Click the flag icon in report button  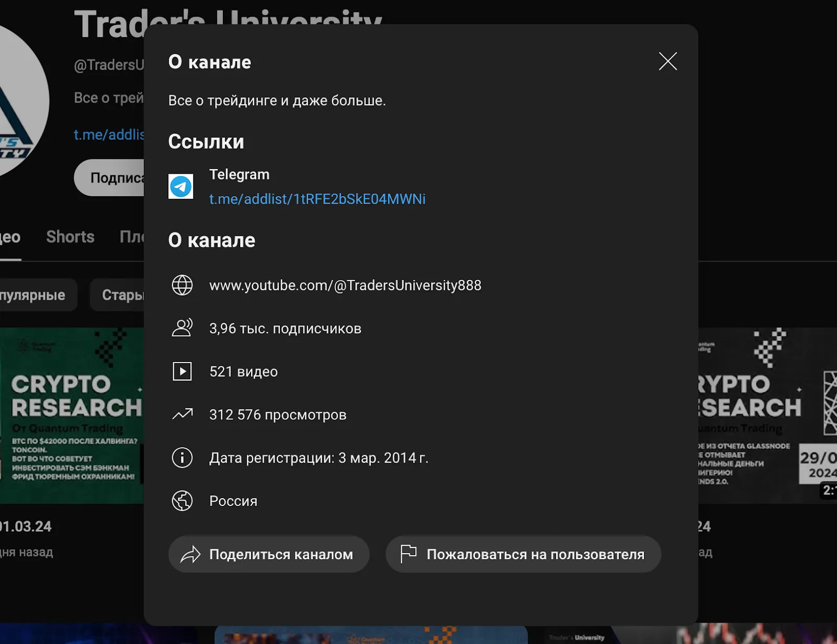coord(408,553)
